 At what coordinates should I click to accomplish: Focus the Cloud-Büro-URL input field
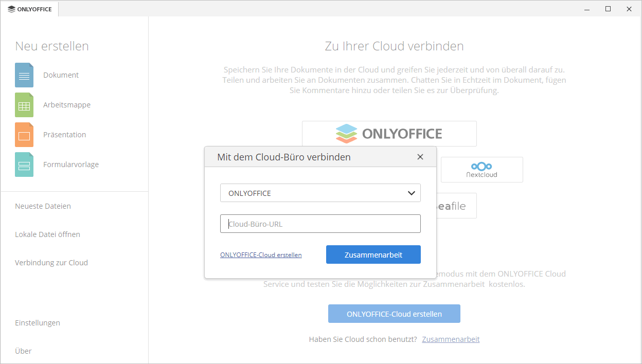click(x=320, y=224)
